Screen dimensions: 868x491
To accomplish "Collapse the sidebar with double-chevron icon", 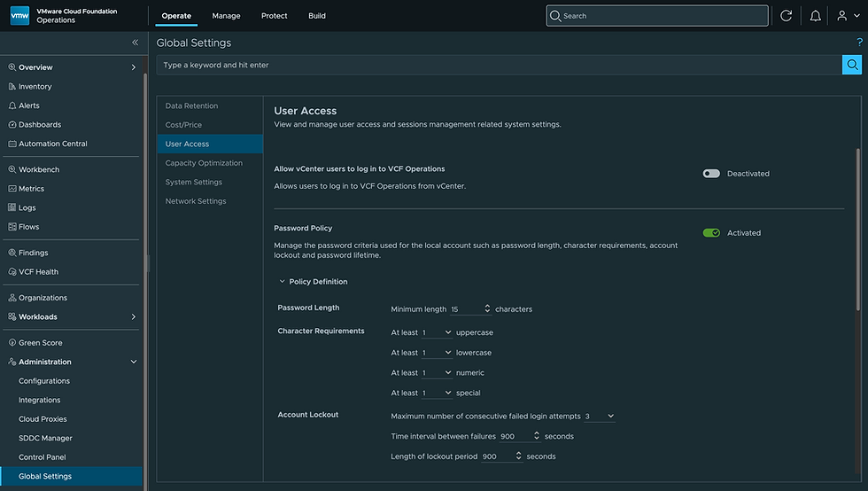I will [x=135, y=43].
